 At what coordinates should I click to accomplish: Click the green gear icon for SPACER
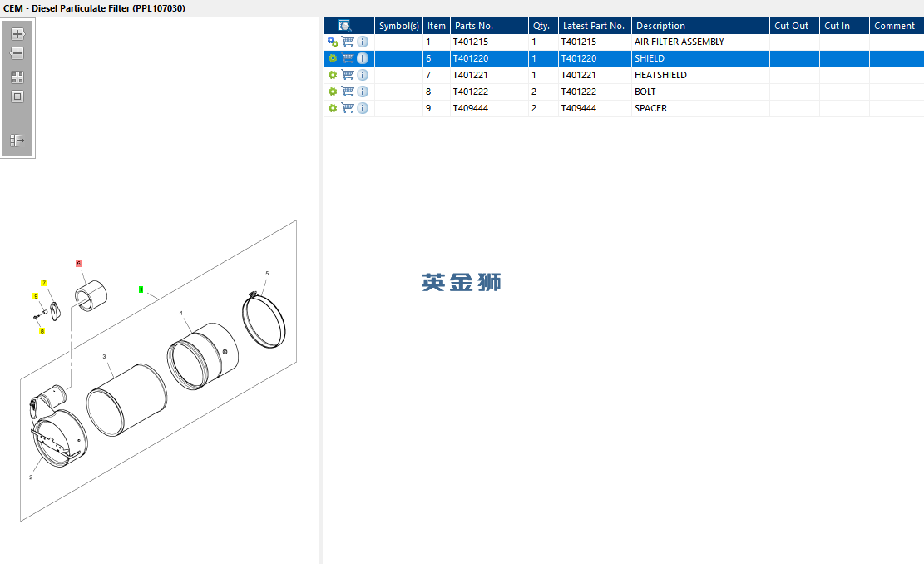[333, 108]
